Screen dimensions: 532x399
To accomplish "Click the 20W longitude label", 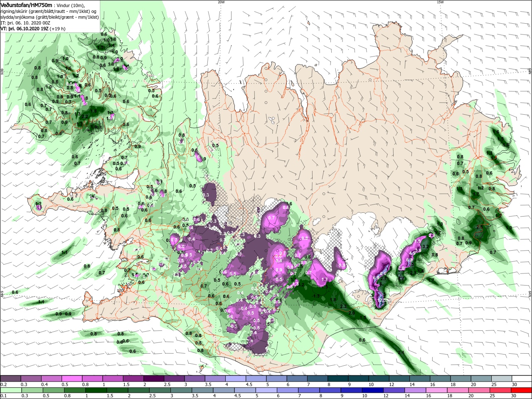I will (x=221, y=2).
